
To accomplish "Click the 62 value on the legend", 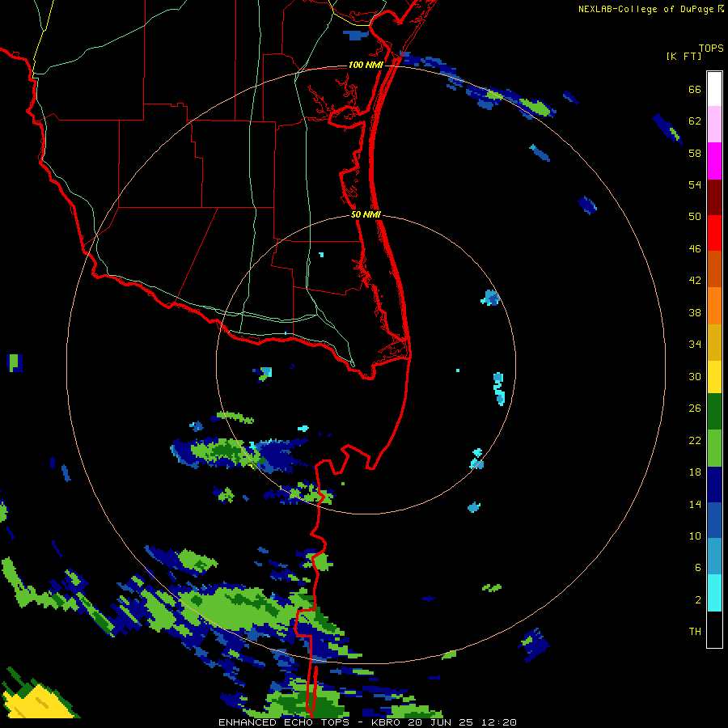I will [x=695, y=121].
